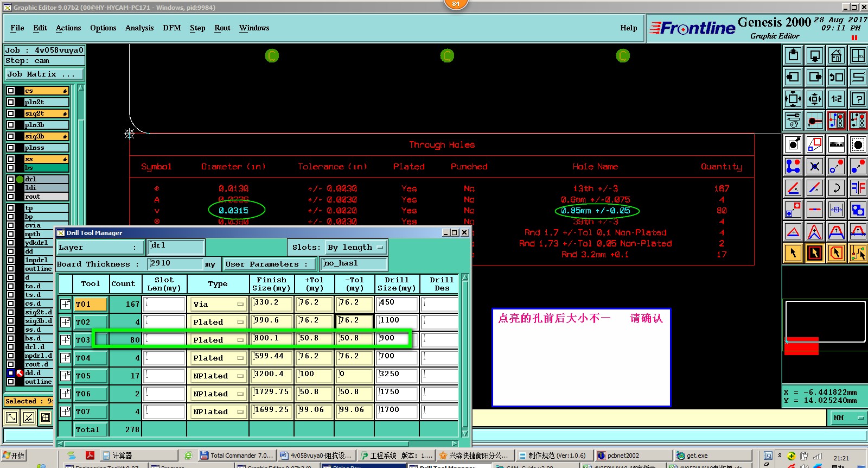The image size is (868, 468).
Task: Toggle the pln2t layer checkbox
Action: point(11,102)
